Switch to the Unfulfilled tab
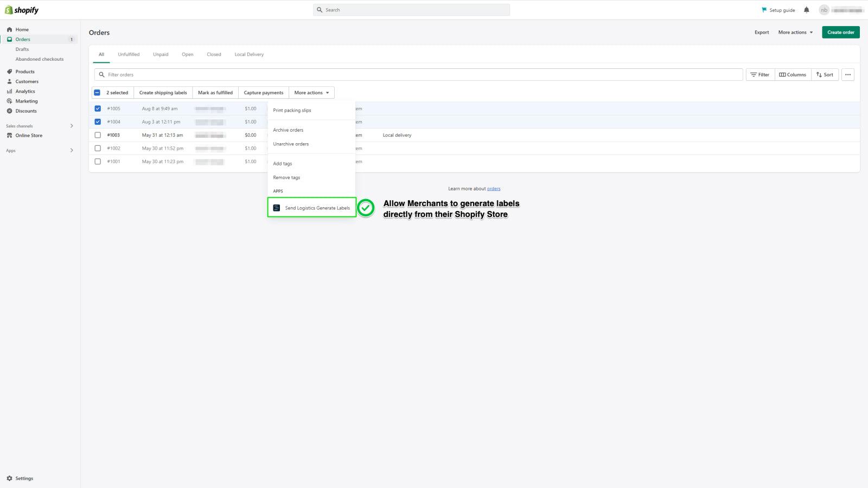Screen dimensions: 868x488 click(129, 54)
